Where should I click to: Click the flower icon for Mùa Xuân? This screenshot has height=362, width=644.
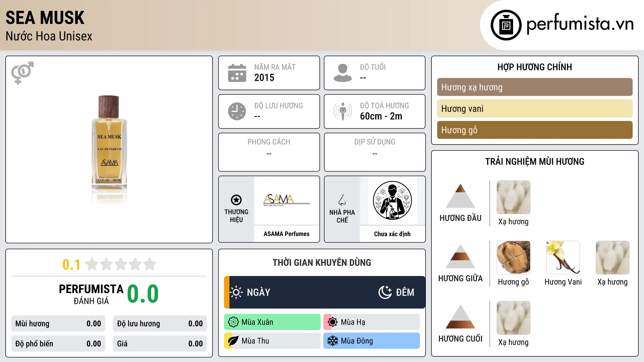[233, 322]
